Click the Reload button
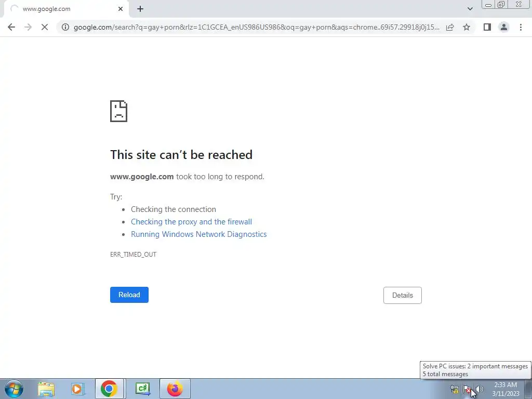This screenshot has height=399, width=532. click(x=129, y=295)
